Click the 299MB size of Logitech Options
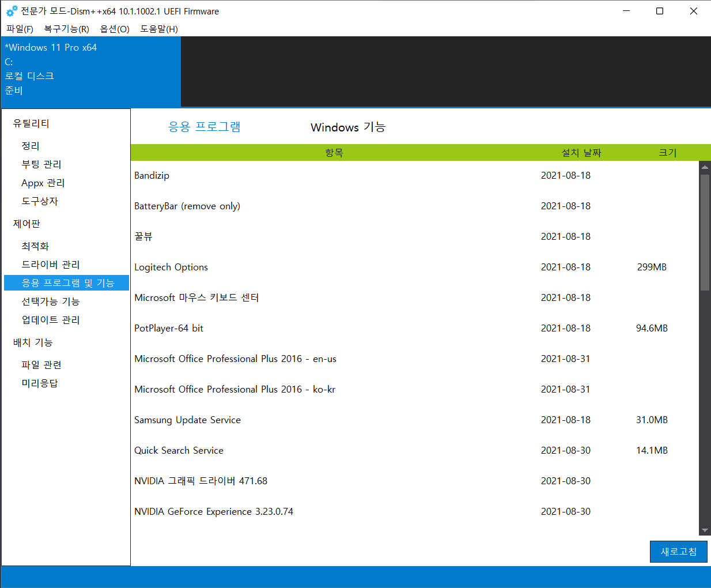This screenshot has height=588, width=711. [x=652, y=267]
